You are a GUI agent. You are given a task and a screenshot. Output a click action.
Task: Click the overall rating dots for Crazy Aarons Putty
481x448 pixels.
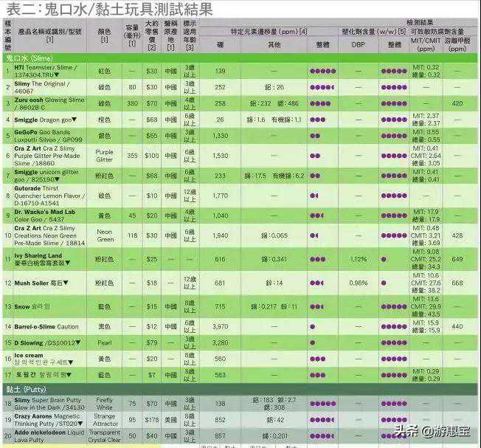pyautogui.click(x=318, y=420)
